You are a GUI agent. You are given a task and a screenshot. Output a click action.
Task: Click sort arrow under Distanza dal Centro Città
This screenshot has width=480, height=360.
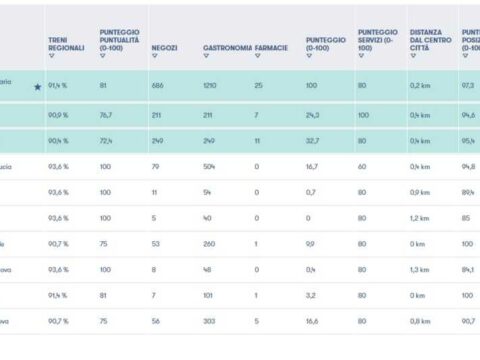pyautogui.click(x=413, y=56)
